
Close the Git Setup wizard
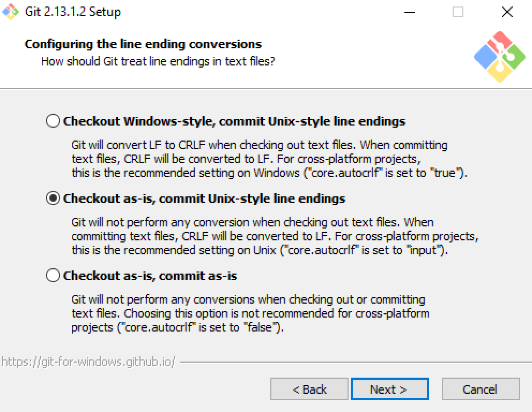pyautogui.click(x=507, y=11)
